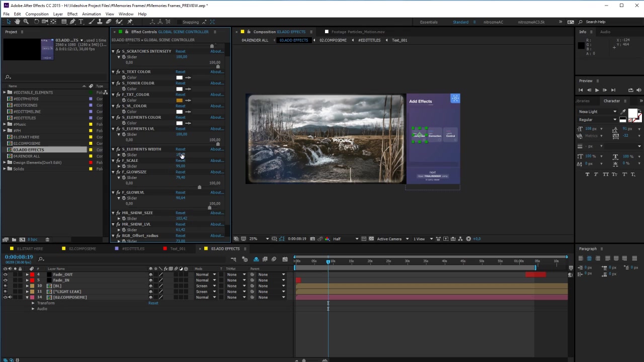The height and width of the screenshot is (362, 644).
Task: Change blending mode of [BL] layer
Action: 205,286
